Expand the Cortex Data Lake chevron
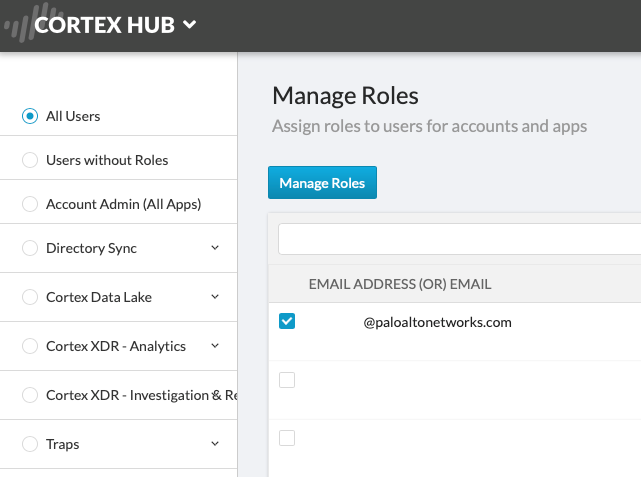Image resolution: width=641 pixels, height=477 pixels. 215,297
